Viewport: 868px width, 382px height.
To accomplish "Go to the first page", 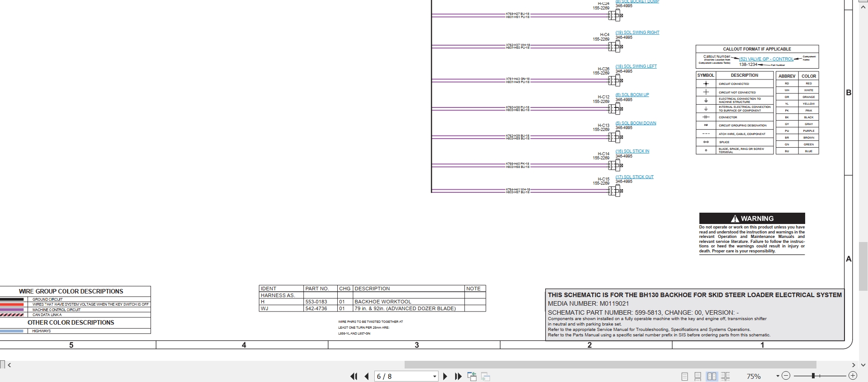I will 354,376.
